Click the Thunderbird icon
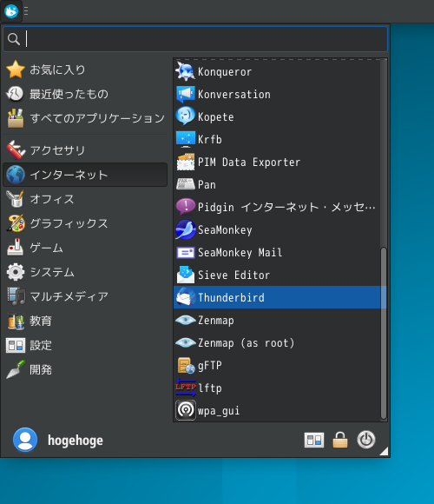 point(185,297)
